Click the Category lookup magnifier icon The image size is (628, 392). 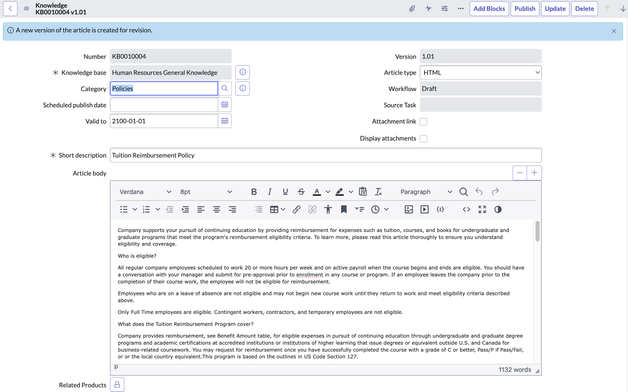225,88
